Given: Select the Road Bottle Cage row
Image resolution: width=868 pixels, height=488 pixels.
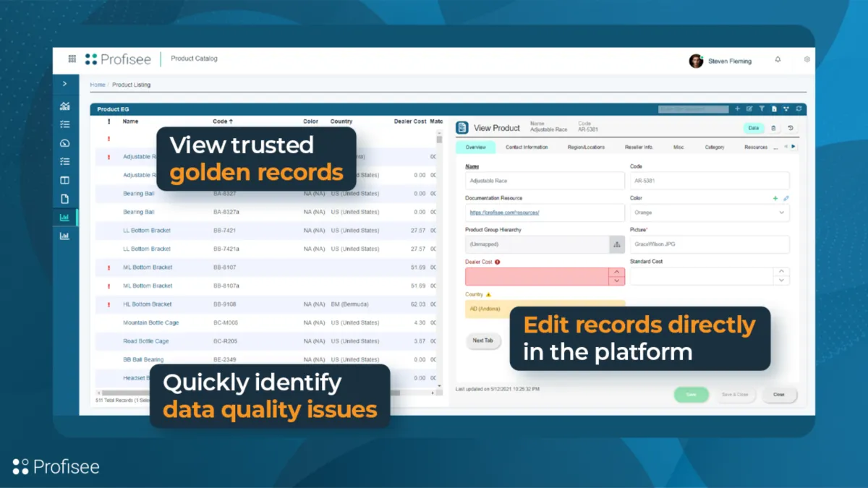Looking at the screenshot, I should click(x=266, y=341).
